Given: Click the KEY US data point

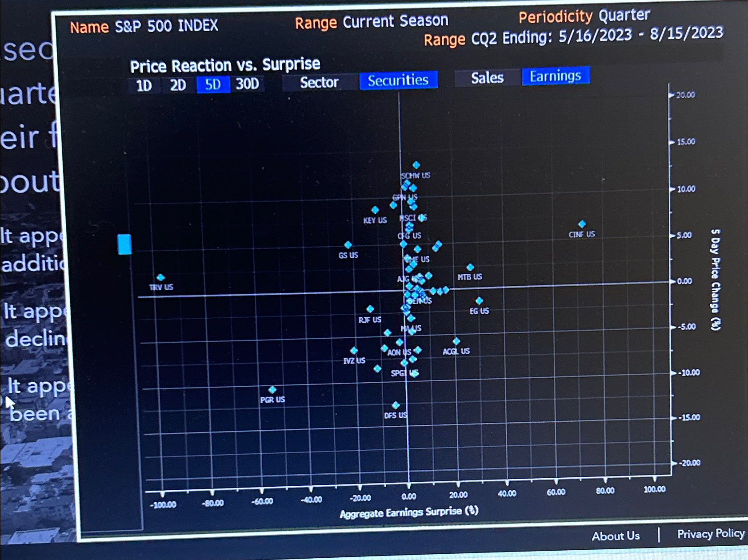Looking at the screenshot, I should coord(375,210).
